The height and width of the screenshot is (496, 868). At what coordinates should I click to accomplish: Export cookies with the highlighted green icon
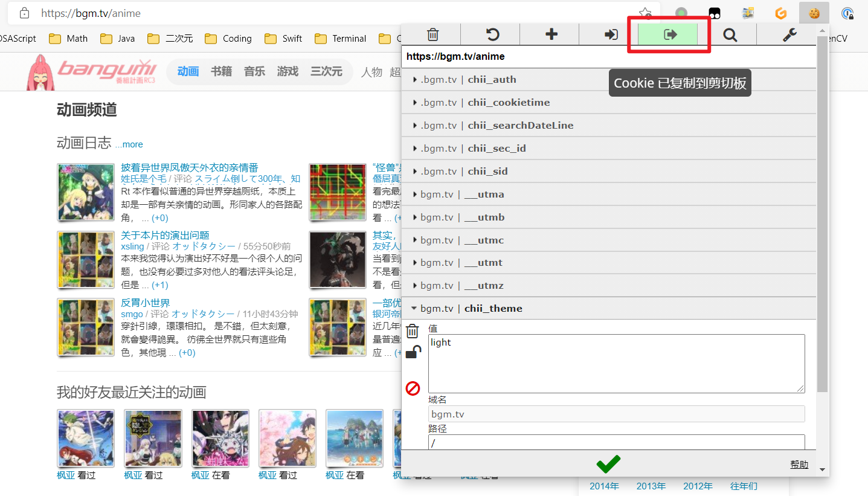coord(669,34)
